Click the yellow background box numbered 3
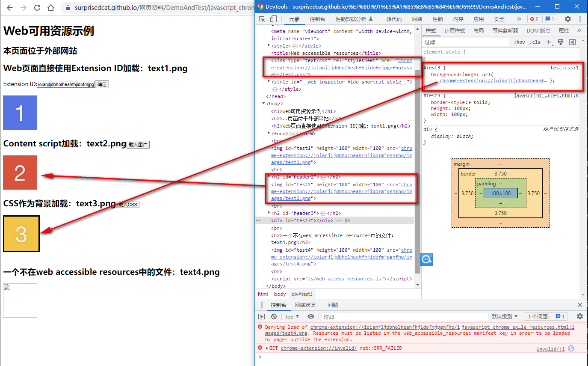 (x=21, y=234)
